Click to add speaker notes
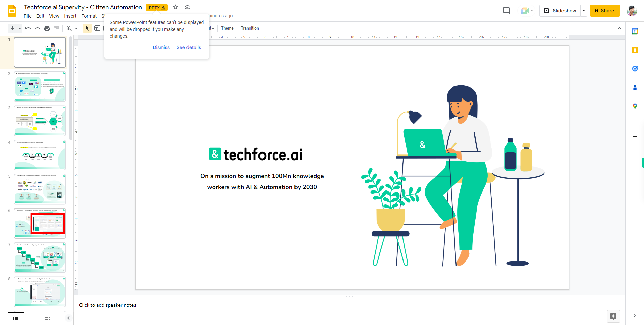Image resolution: width=644 pixels, height=325 pixels. pyautogui.click(x=108, y=305)
